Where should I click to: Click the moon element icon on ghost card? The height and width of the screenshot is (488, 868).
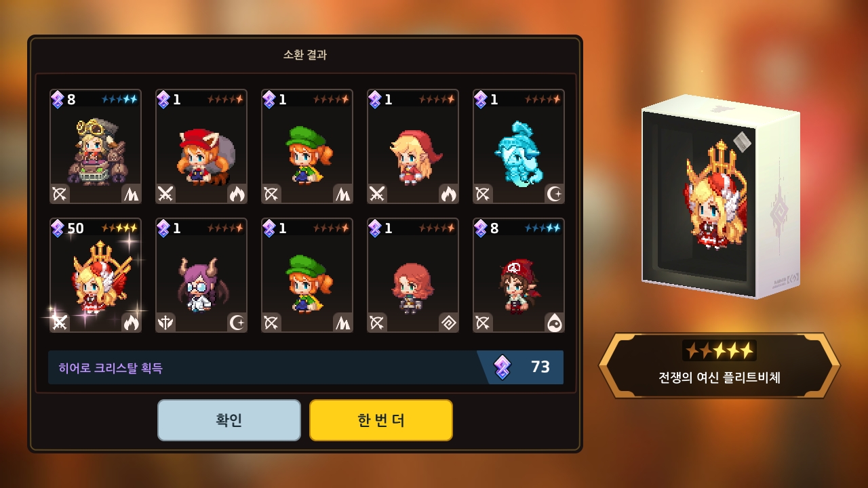click(555, 194)
